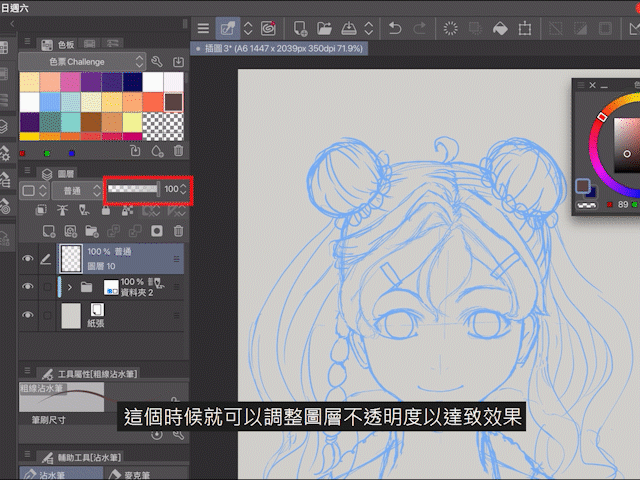This screenshot has height=480, width=640.
Task: Toggle Lock Transparent Pixels
Action: tap(127, 210)
